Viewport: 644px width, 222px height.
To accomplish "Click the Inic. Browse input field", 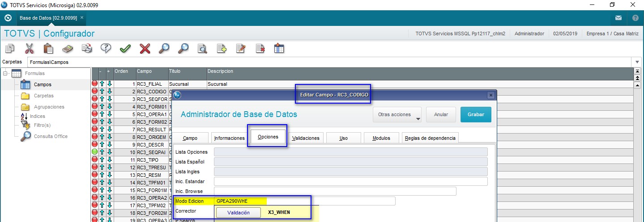I will 335,191.
